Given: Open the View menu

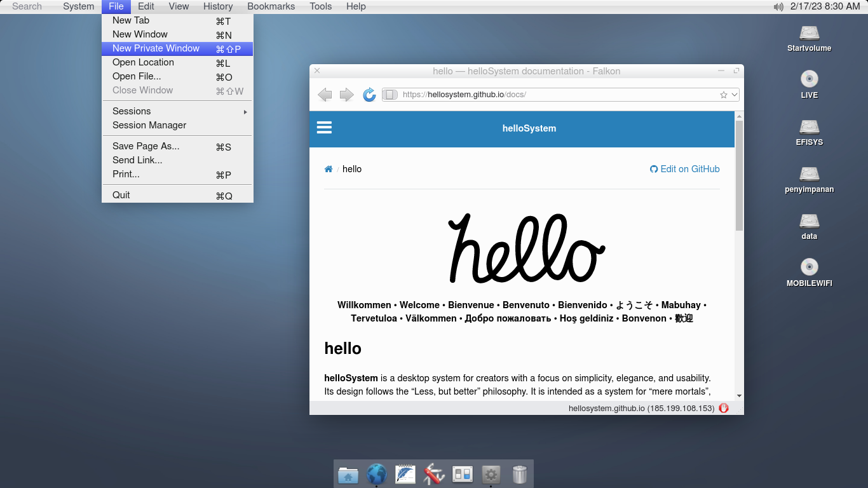Looking at the screenshot, I should coord(179,6).
